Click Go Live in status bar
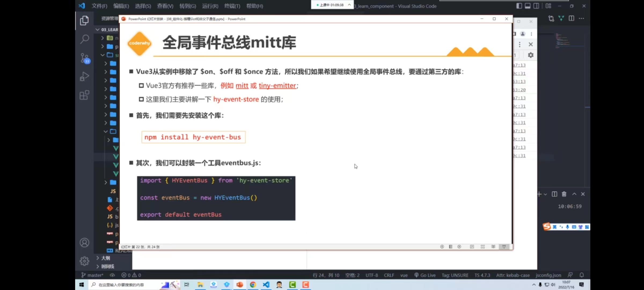The height and width of the screenshot is (290, 644). (x=425, y=275)
